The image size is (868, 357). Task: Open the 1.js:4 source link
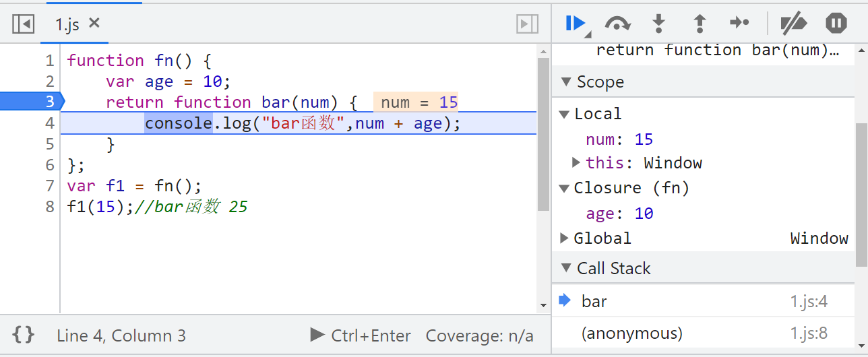tap(809, 302)
